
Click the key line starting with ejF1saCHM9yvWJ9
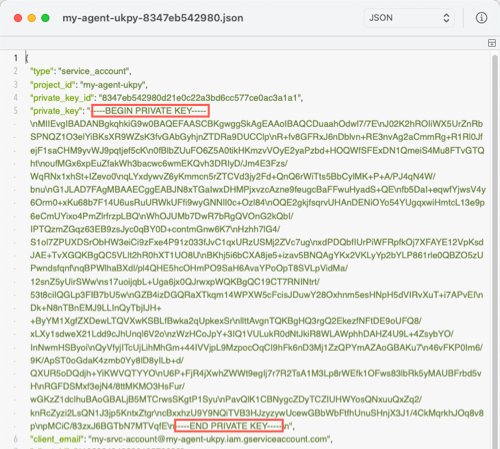(x=257, y=150)
